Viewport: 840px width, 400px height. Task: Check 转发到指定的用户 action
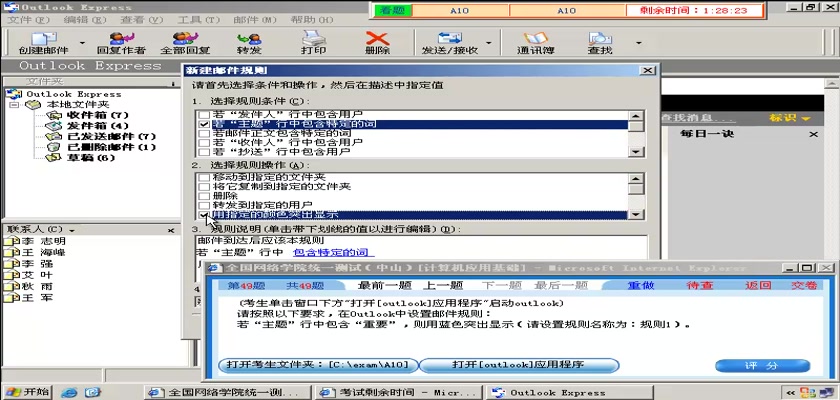(204, 205)
